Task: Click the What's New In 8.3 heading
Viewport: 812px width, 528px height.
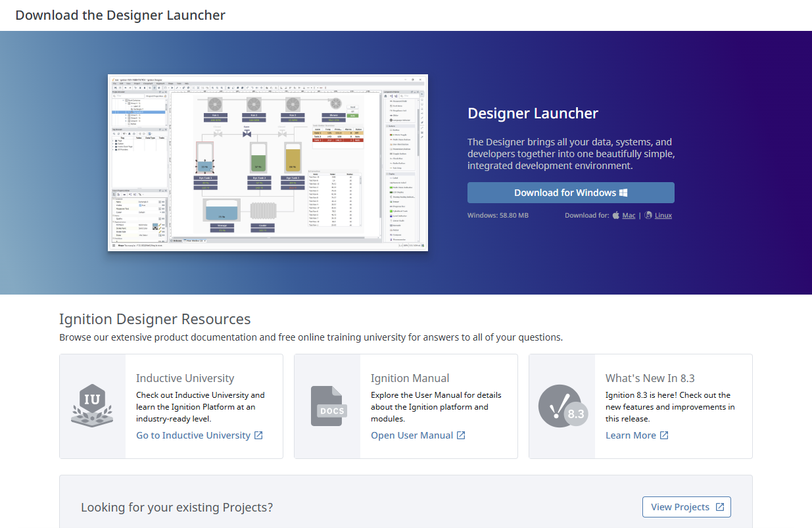Action: [650, 378]
